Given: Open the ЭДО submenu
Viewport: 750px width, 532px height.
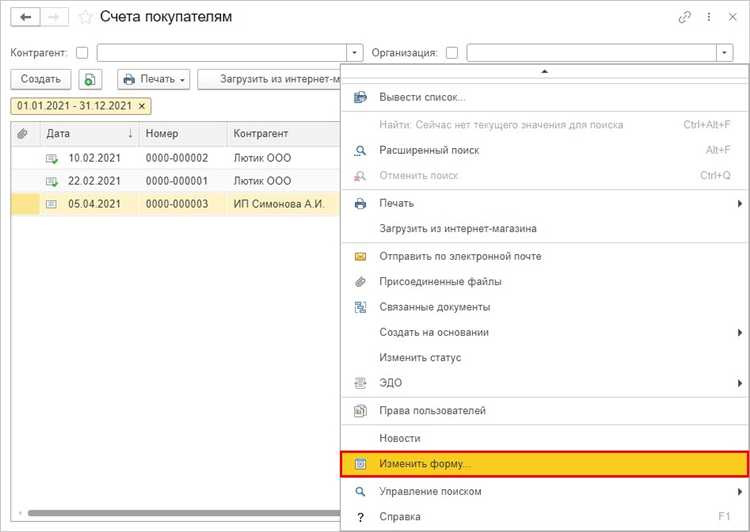Looking at the screenshot, I should (545, 383).
